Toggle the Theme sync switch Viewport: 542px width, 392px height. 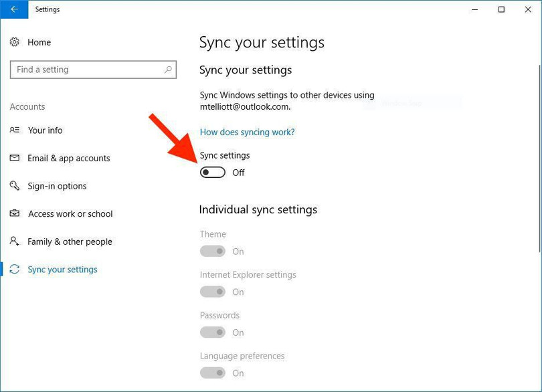pyautogui.click(x=212, y=252)
